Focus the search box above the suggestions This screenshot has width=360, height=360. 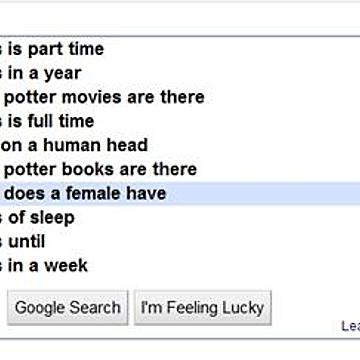pyautogui.click(x=180, y=17)
